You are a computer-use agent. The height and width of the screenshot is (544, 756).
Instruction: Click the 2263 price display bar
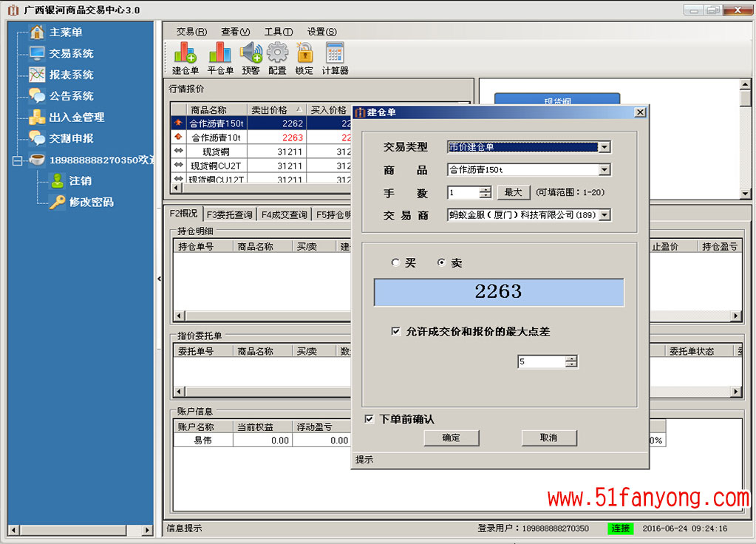(x=498, y=292)
